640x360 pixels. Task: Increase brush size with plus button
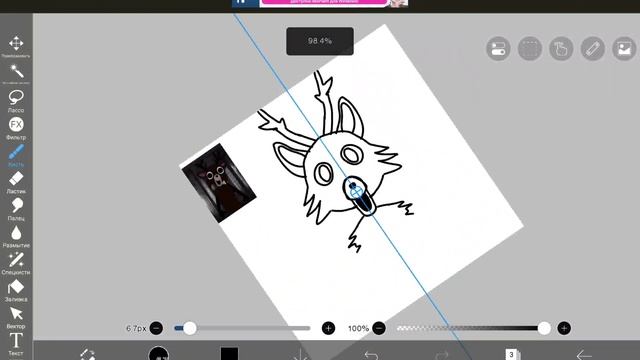tap(328, 328)
